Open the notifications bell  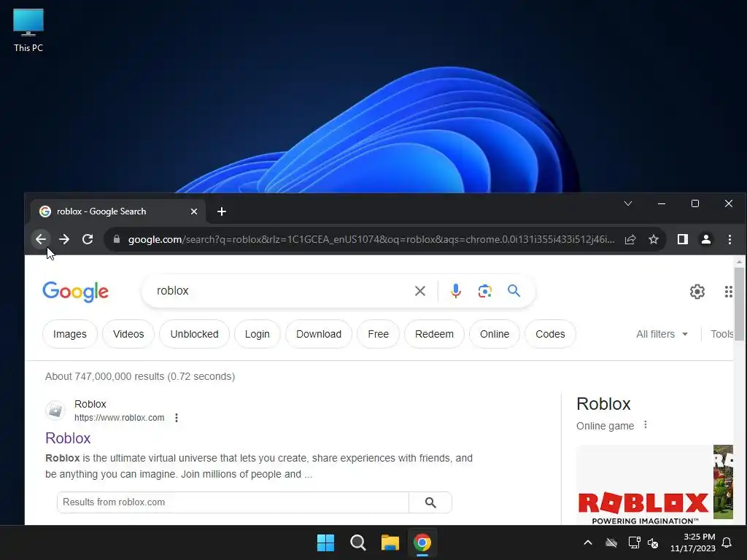(727, 542)
